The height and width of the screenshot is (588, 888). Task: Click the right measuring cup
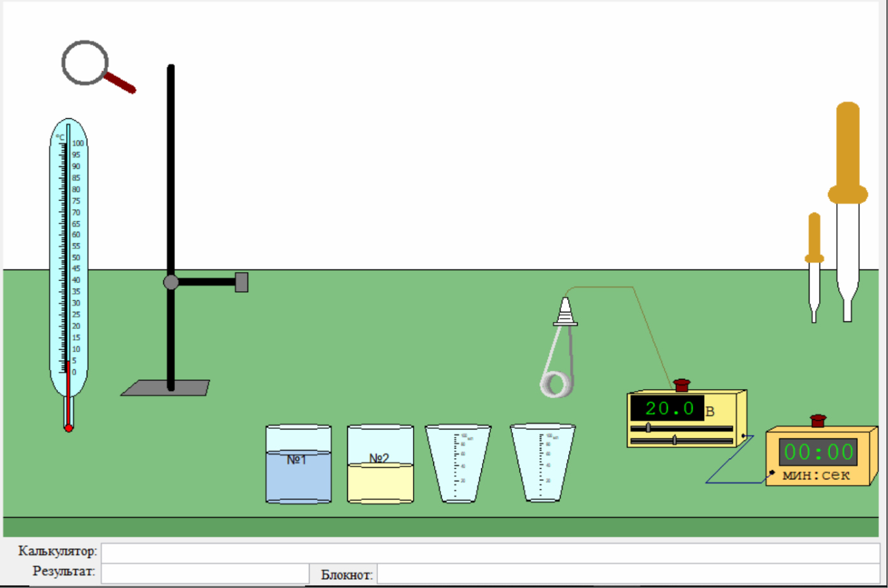click(x=543, y=463)
